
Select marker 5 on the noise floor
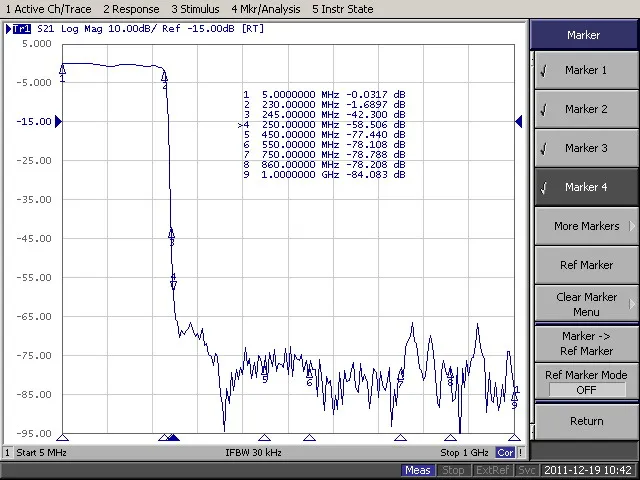coord(264,372)
